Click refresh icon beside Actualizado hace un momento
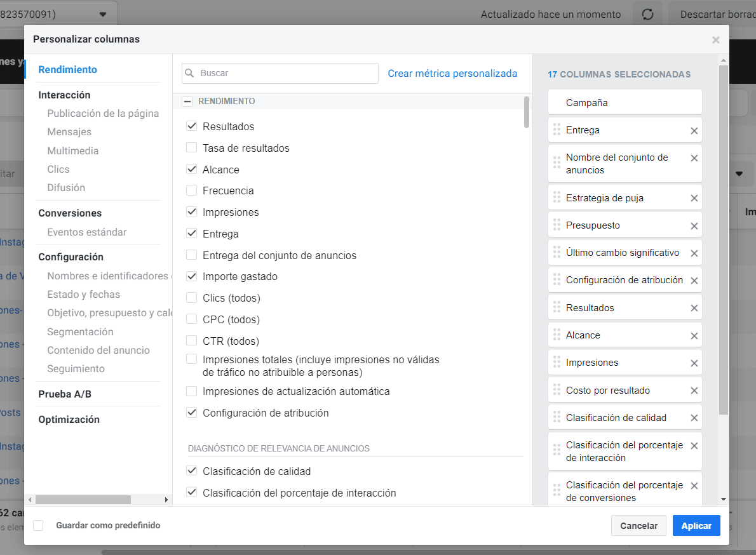This screenshot has height=555, width=756. point(647,14)
